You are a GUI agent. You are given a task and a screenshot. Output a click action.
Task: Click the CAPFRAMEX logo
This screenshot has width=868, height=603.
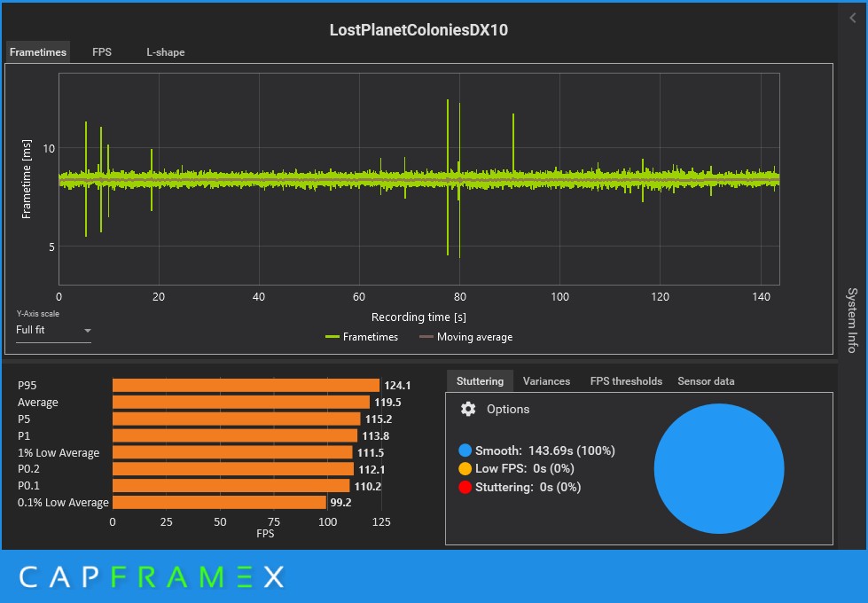[x=152, y=577]
